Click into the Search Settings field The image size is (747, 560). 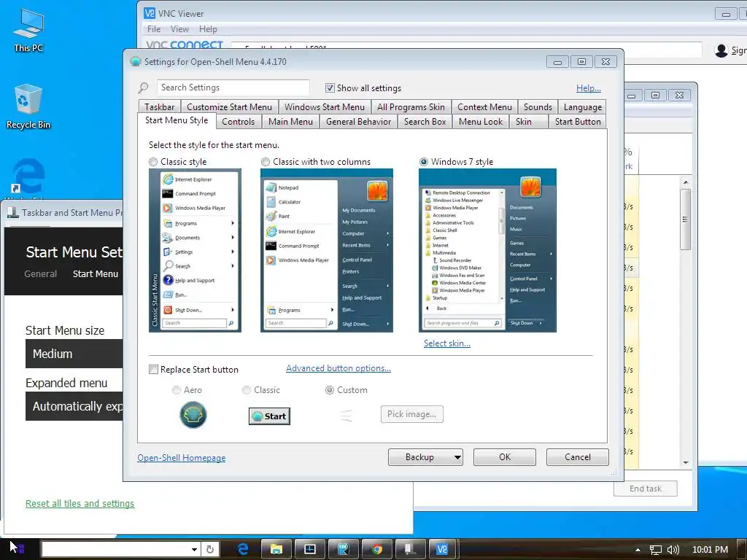[233, 87]
